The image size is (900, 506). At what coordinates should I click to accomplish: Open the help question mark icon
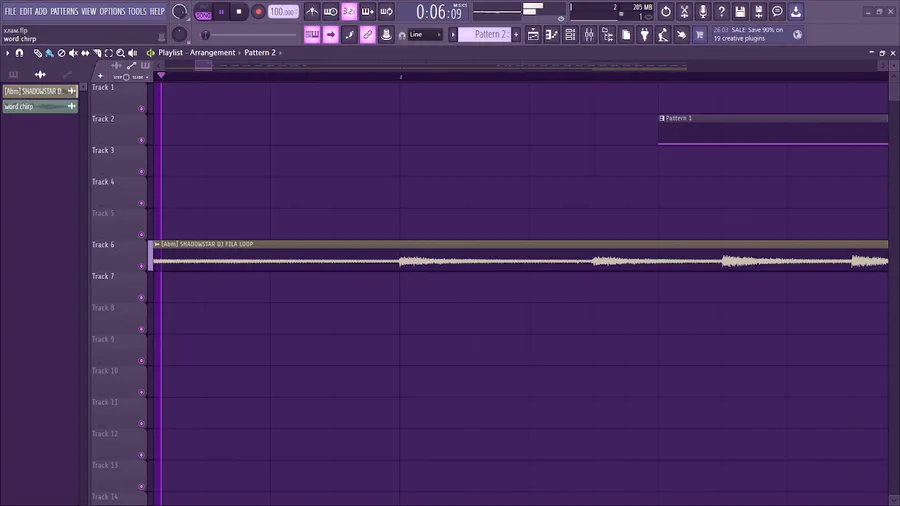(x=721, y=11)
